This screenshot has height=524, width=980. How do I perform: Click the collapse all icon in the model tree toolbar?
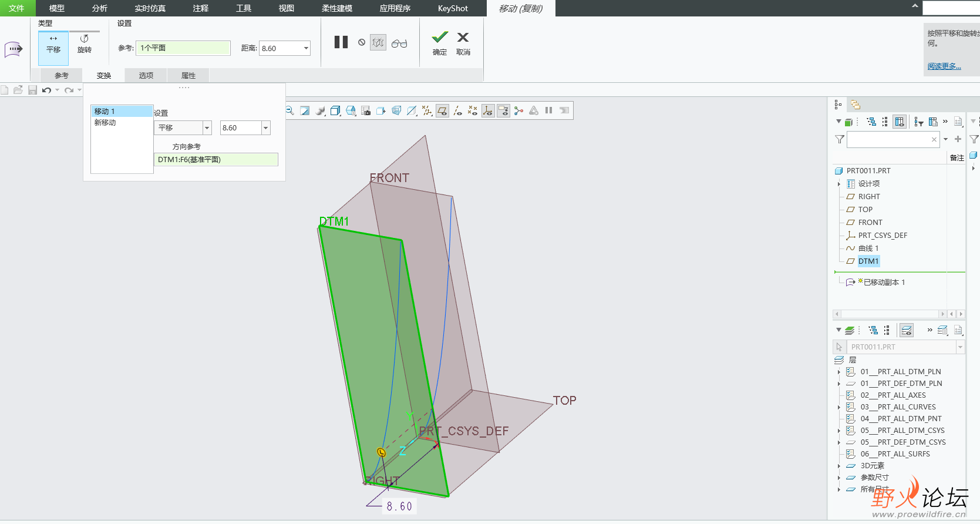pos(885,122)
